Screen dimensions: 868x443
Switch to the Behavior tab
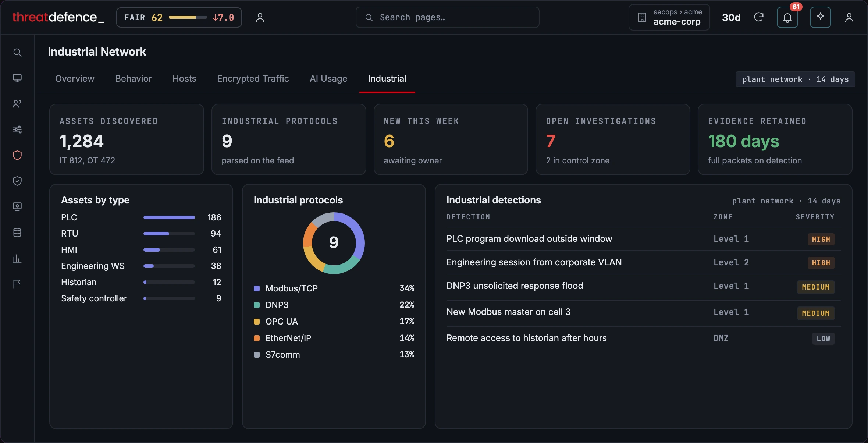134,79
